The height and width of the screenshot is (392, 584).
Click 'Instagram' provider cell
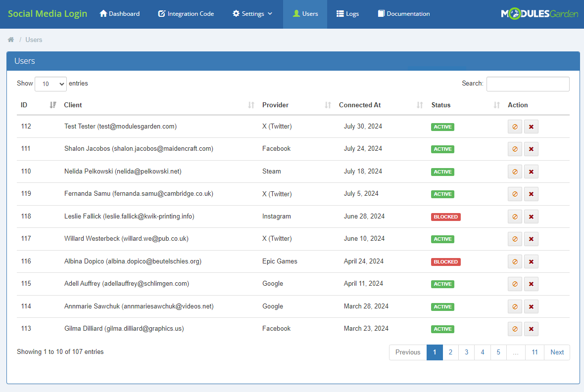276,217
